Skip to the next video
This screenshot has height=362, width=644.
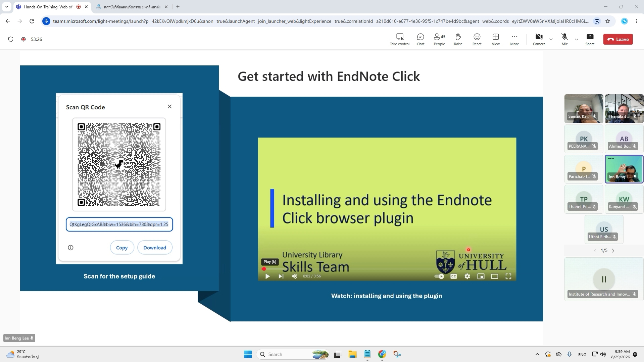[x=281, y=276]
